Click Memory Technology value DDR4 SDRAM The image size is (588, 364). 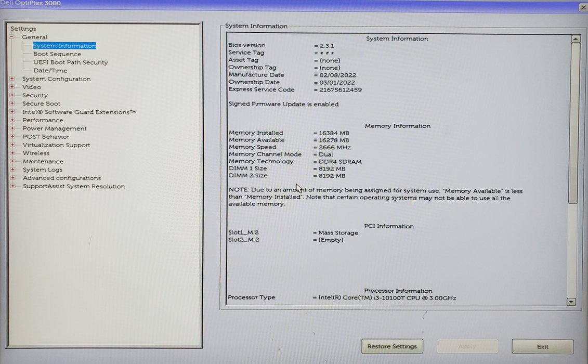pos(340,162)
